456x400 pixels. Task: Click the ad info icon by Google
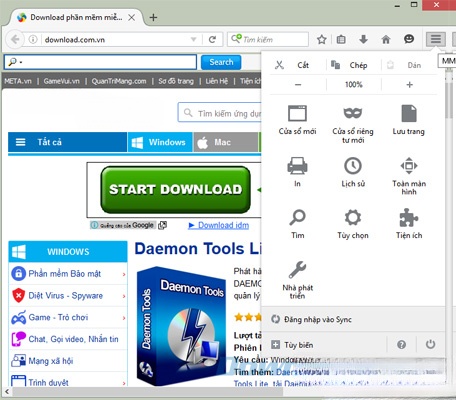pos(94,225)
